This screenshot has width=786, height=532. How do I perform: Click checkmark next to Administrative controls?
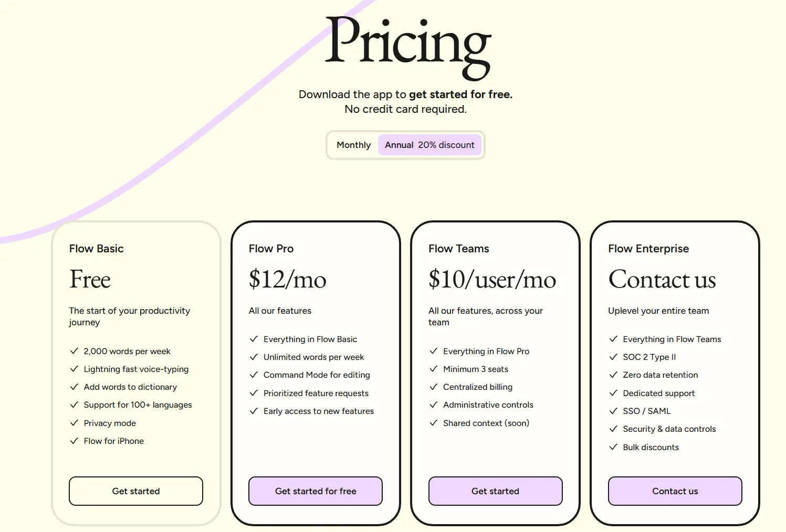433,405
